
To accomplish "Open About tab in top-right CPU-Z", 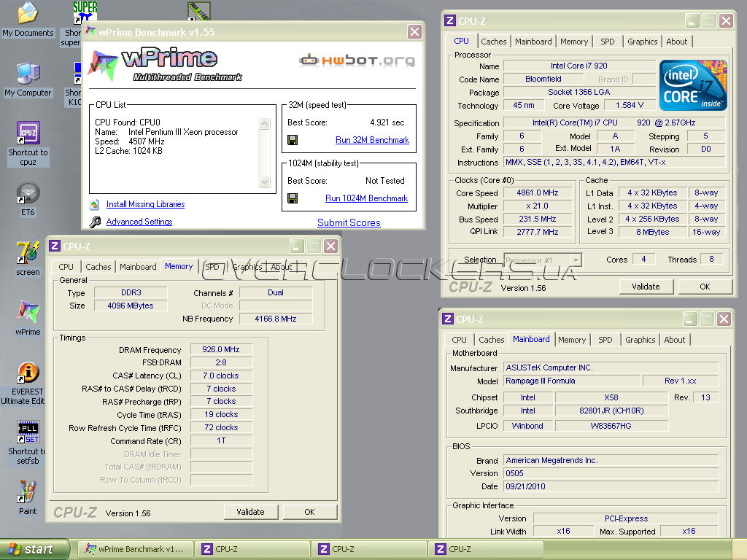I will pos(676,42).
